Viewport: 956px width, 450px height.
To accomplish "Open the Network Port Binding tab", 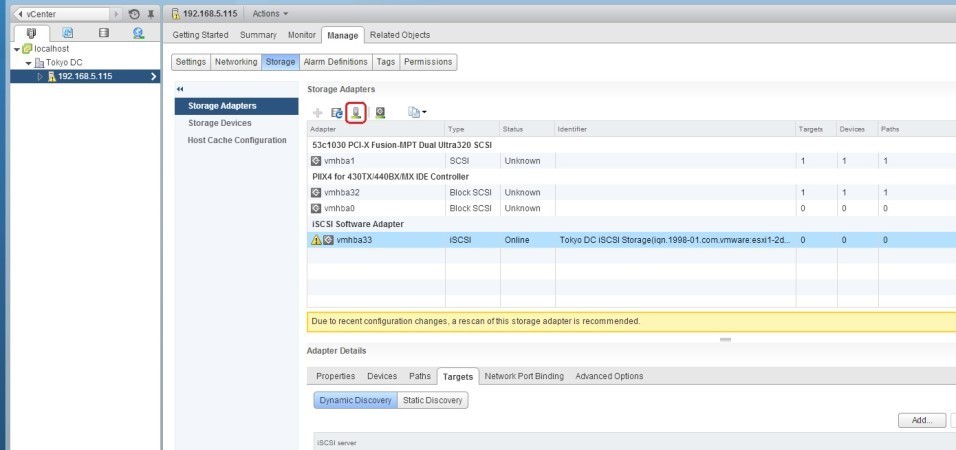I will [x=524, y=376].
